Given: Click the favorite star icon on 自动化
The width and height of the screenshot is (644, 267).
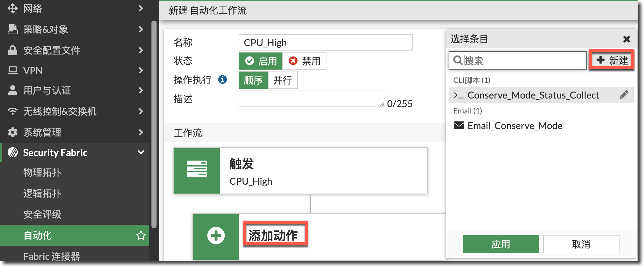Looking at the screenshot, I should tap(141, 236).
